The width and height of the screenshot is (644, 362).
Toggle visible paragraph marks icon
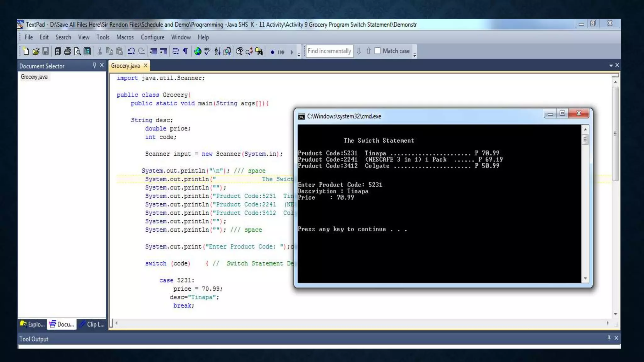(186, 51)
